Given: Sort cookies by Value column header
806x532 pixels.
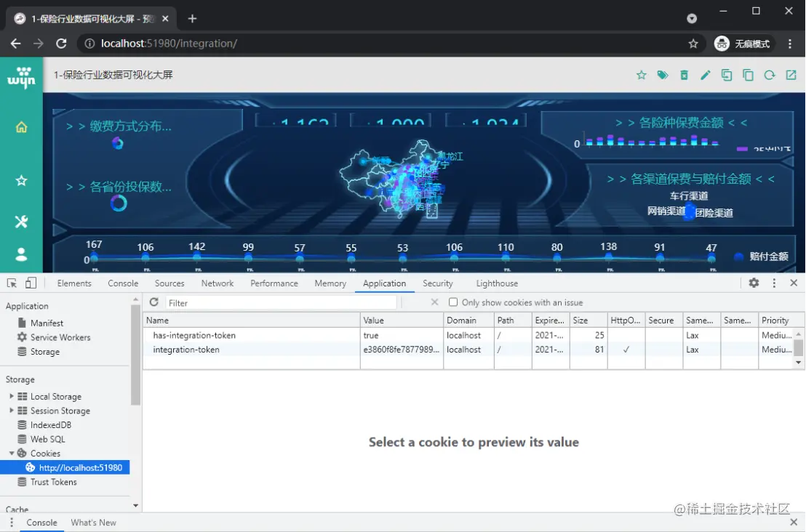Looking at the screenshot, I should 402,321.
